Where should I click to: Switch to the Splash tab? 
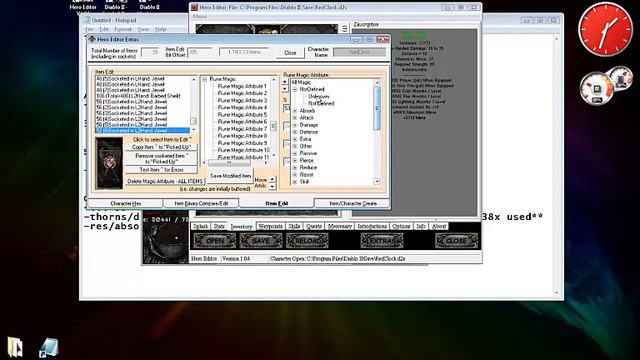coord(200,226)
